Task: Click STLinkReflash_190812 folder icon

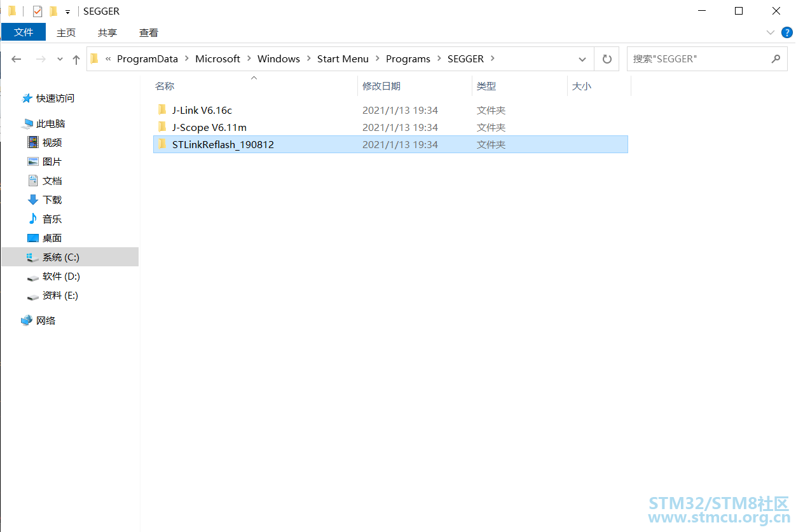Action: point(162,144)
